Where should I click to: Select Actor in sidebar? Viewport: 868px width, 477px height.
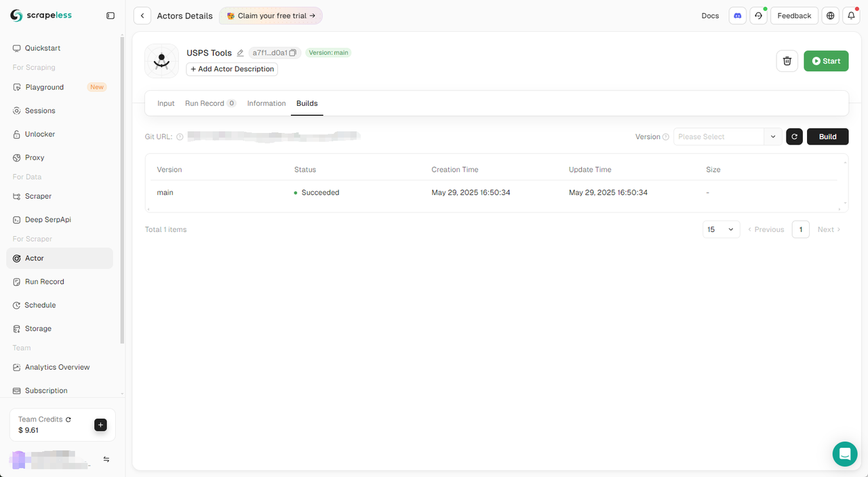pos(60,259)
